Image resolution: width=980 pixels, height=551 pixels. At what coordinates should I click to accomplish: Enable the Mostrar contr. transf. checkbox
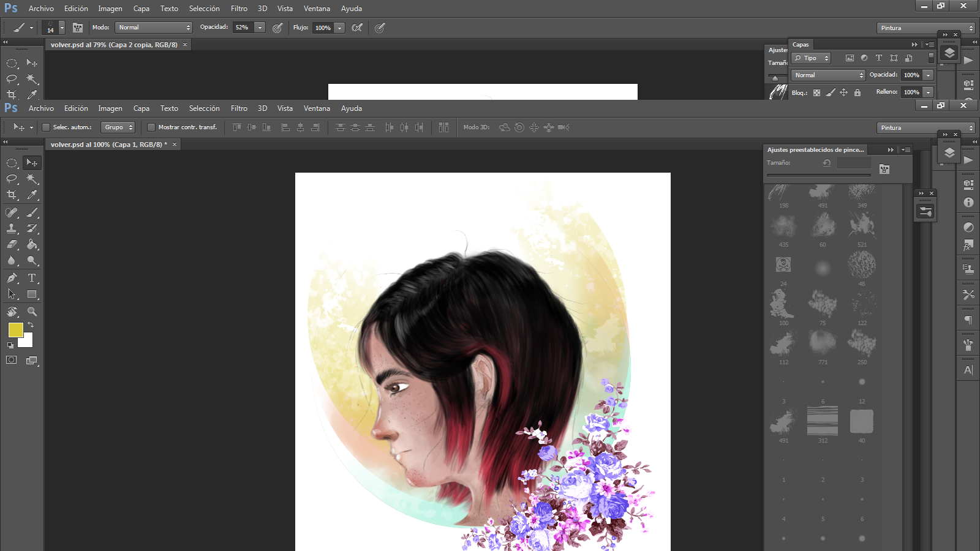tap(151, 127)
